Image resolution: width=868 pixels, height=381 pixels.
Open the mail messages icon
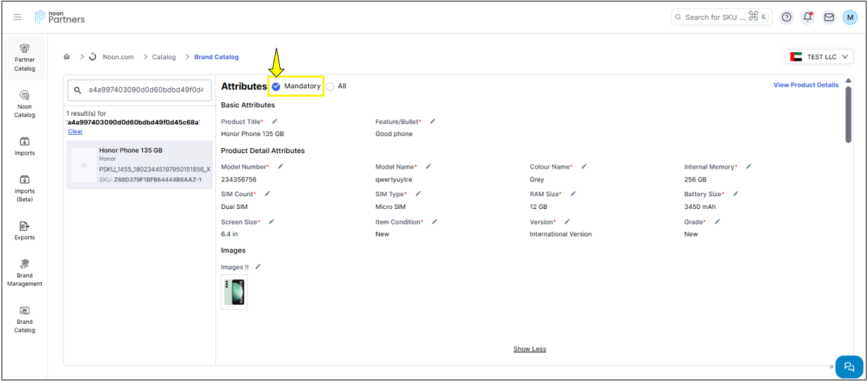[x=829, y=17]
